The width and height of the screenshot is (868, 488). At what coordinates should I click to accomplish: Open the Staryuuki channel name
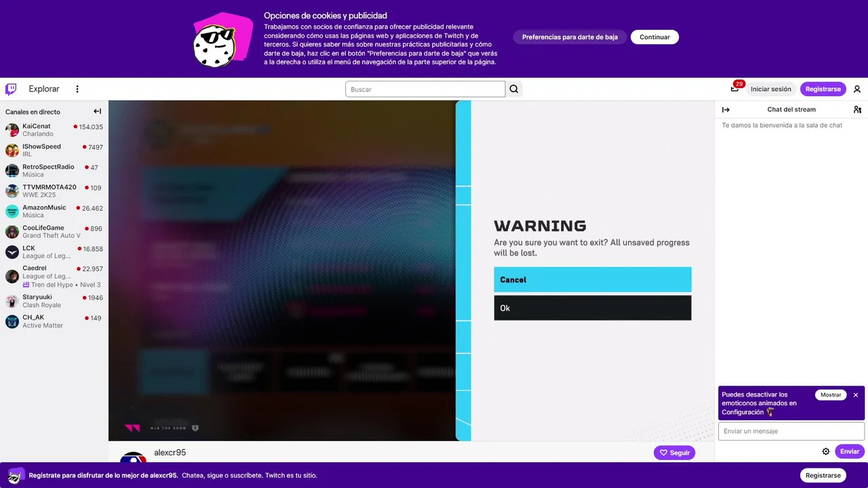click(37, 297)
